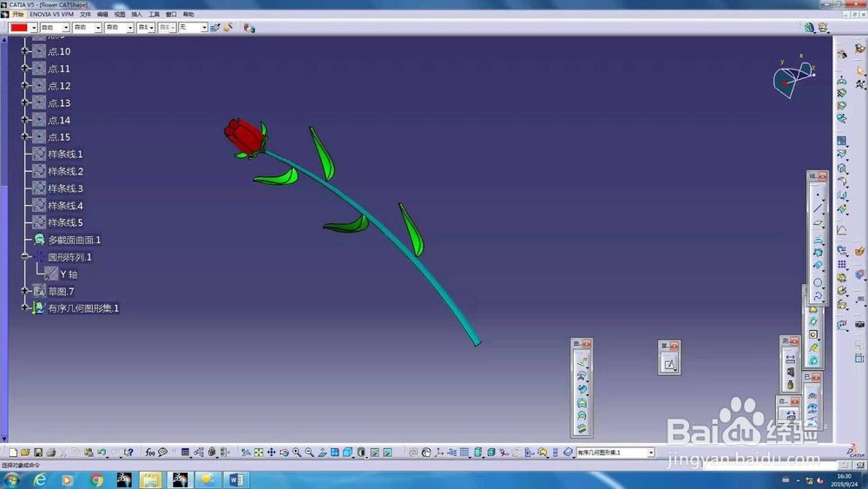The image size is (868, 489).
Task: Click the red rose bud model
Action: [244, 136]
